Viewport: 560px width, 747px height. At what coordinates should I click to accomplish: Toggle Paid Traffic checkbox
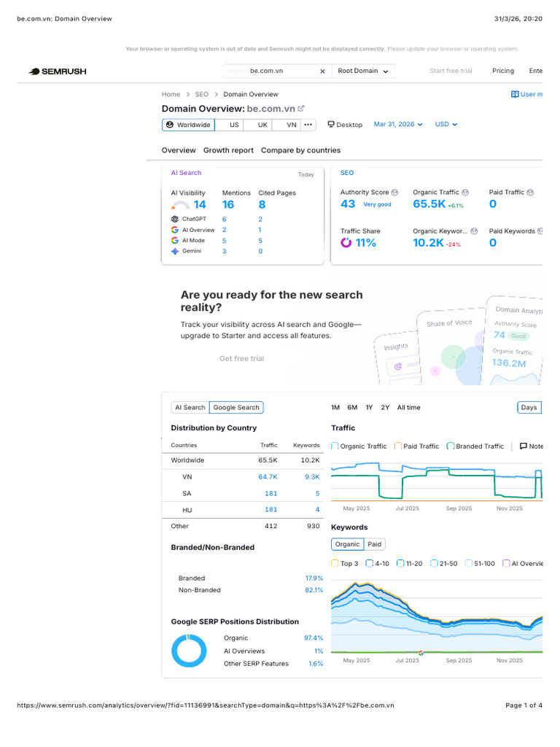tap(398, 446)
